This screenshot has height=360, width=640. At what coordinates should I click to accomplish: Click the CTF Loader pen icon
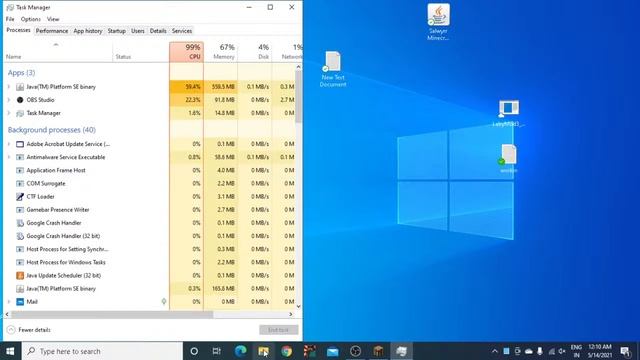click(20, 197)
